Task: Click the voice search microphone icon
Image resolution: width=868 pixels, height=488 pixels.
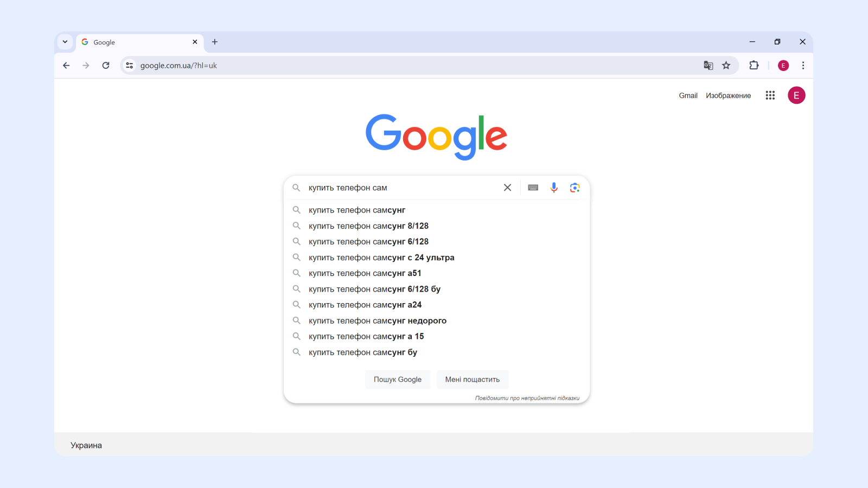Action: pos(553,187)
